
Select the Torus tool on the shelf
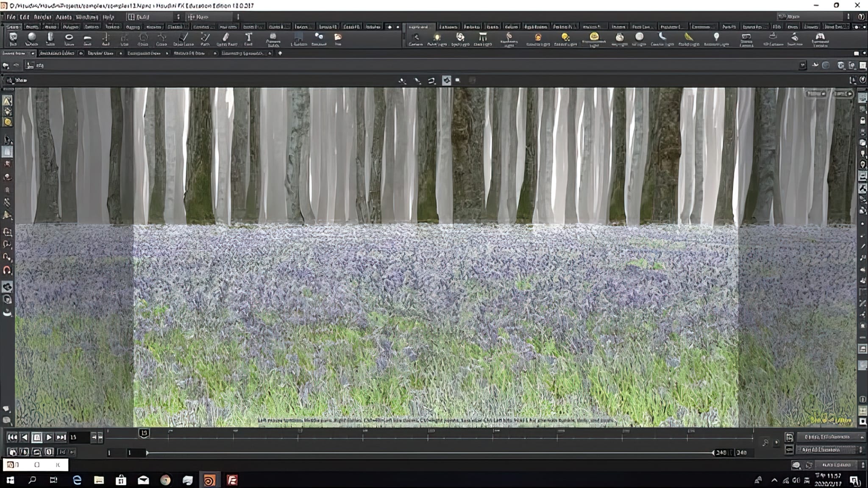point(68,39)
